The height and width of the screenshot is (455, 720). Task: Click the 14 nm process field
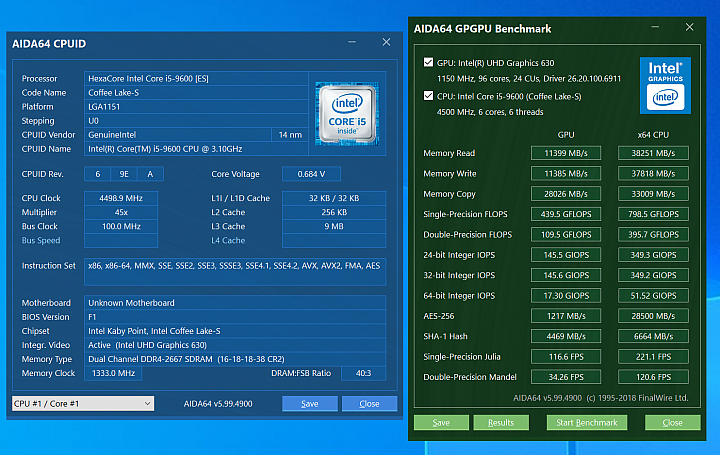290,135
